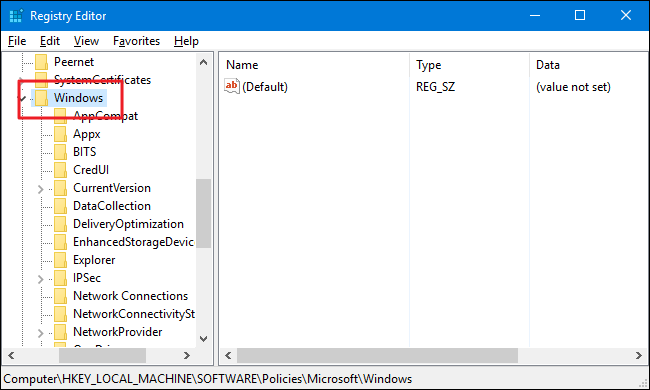Image resolution: width=650 pixels, height=390 pixels.
Task: Click the BITS folder icon
Action: coord(61,152)
